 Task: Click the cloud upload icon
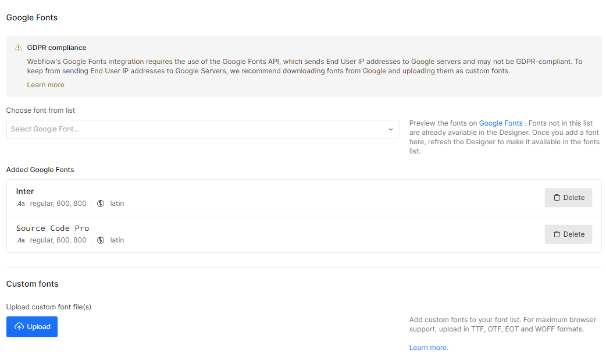pyautogui.click(x=19, y=327)
